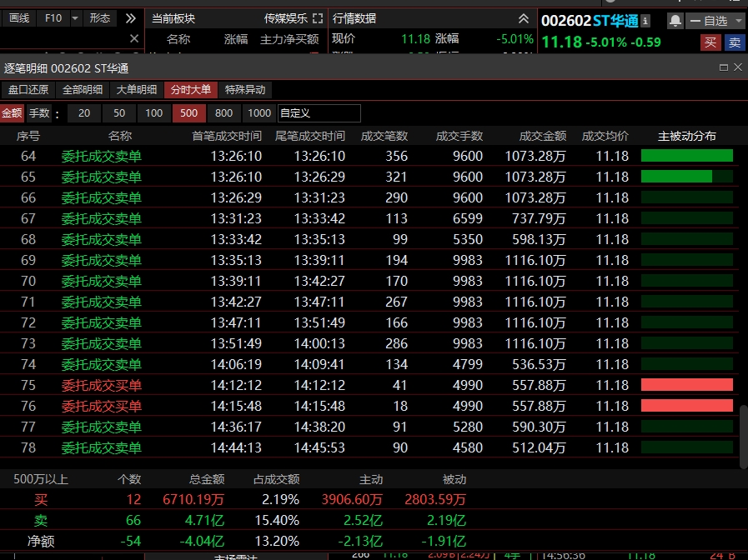748x560 pixels.
Task: Expand more toolbar options via double arrow
Action: 130,18
